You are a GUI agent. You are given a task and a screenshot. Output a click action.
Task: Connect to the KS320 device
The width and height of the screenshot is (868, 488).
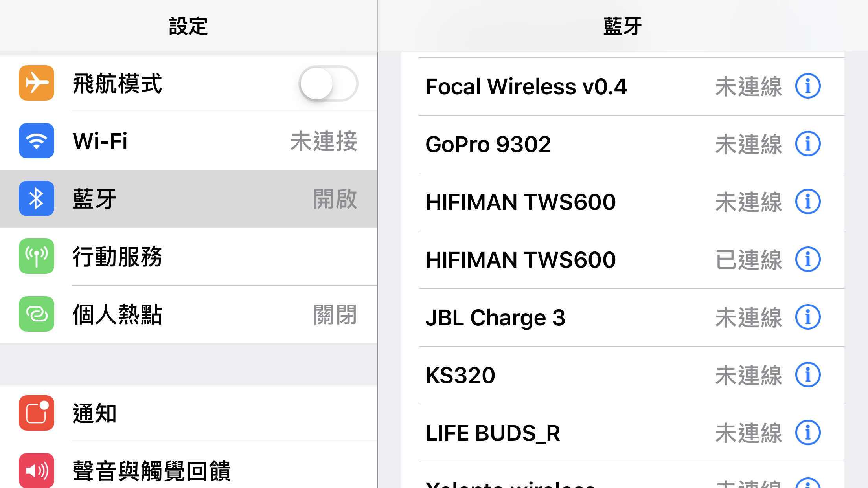(623, 375)
